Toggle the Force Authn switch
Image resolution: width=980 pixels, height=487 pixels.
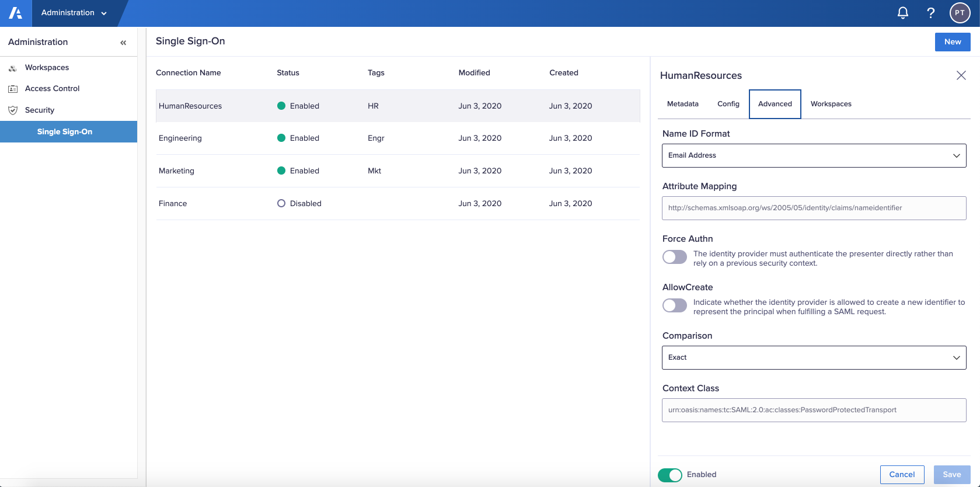(675, 257)
